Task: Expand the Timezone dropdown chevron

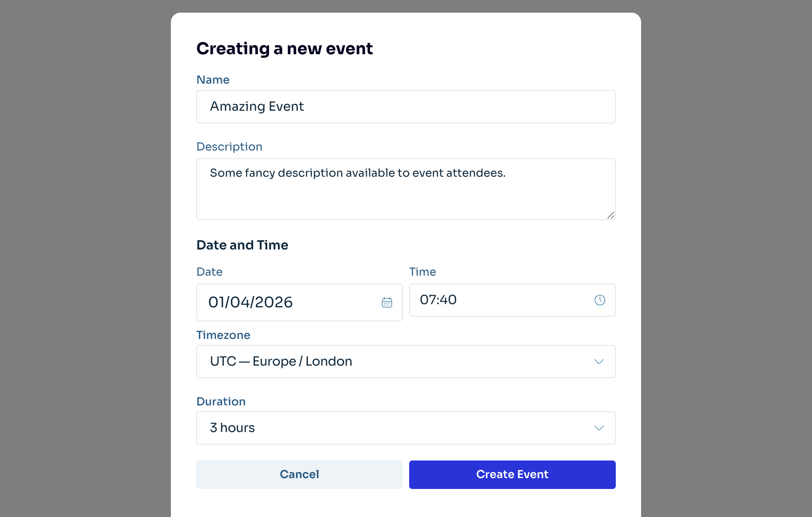Action: coord(599,362)
